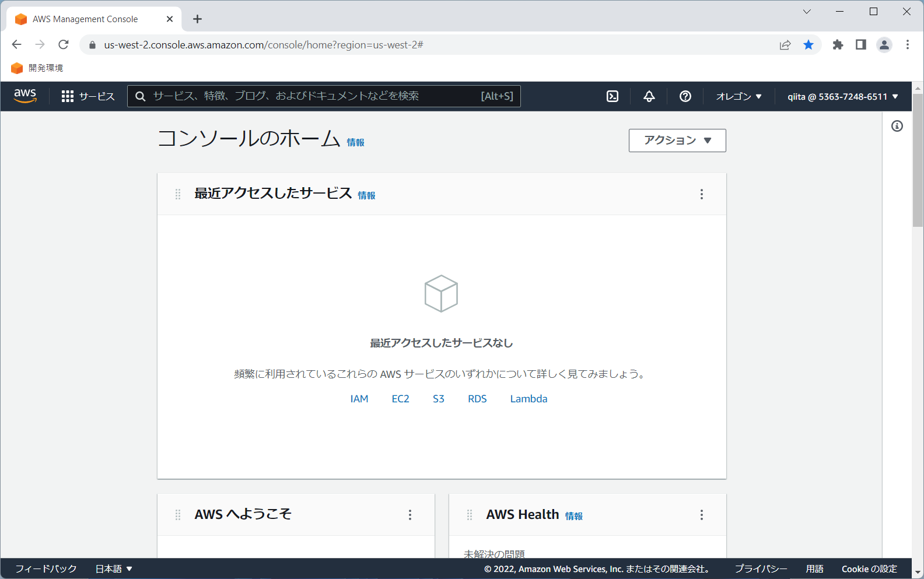Open AWS CloudShell terminal icon

[x=612, y=96]
